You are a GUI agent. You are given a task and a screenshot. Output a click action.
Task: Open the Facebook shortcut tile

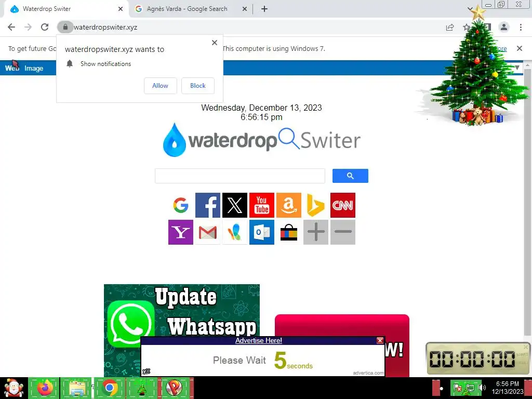point(208,205)
